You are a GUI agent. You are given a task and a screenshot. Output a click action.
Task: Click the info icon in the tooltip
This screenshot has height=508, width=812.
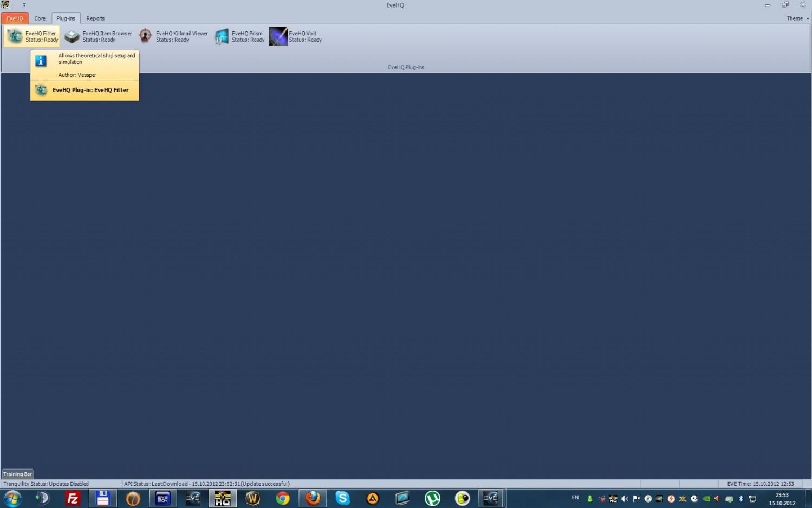point(41,61)
